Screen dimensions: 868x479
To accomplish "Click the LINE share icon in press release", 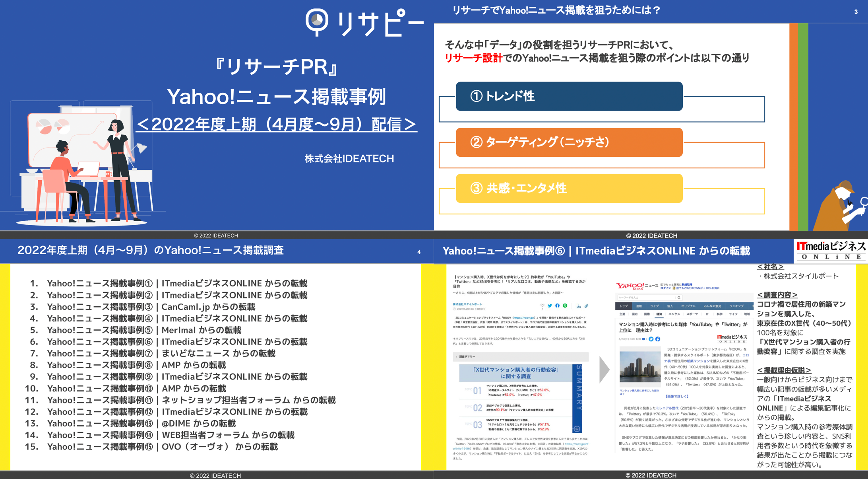I will tap(565, 306).
